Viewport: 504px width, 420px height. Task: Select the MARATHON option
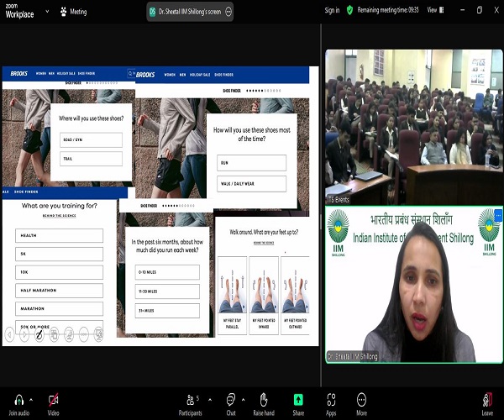pyautogui.click(x=59, y=308)
